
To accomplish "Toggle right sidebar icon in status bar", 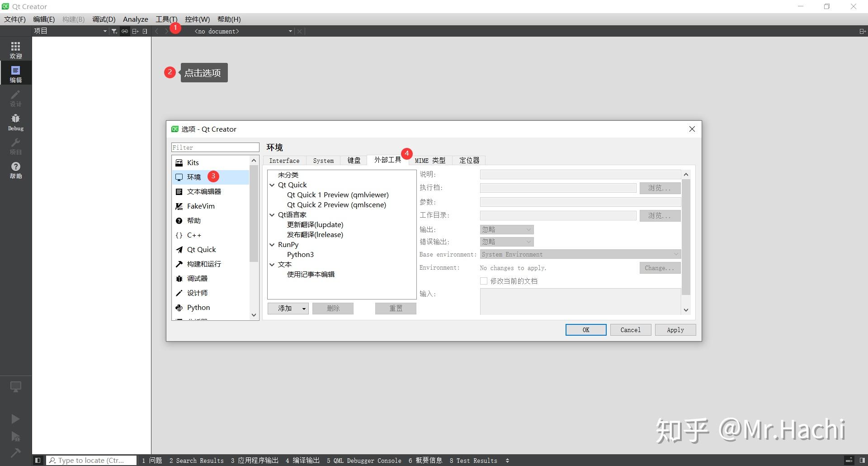I will pyautogui.click(x=862, y=461).
